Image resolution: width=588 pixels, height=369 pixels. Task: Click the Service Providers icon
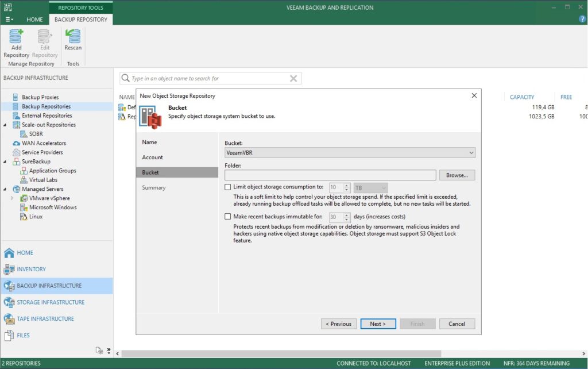(16, 152)
